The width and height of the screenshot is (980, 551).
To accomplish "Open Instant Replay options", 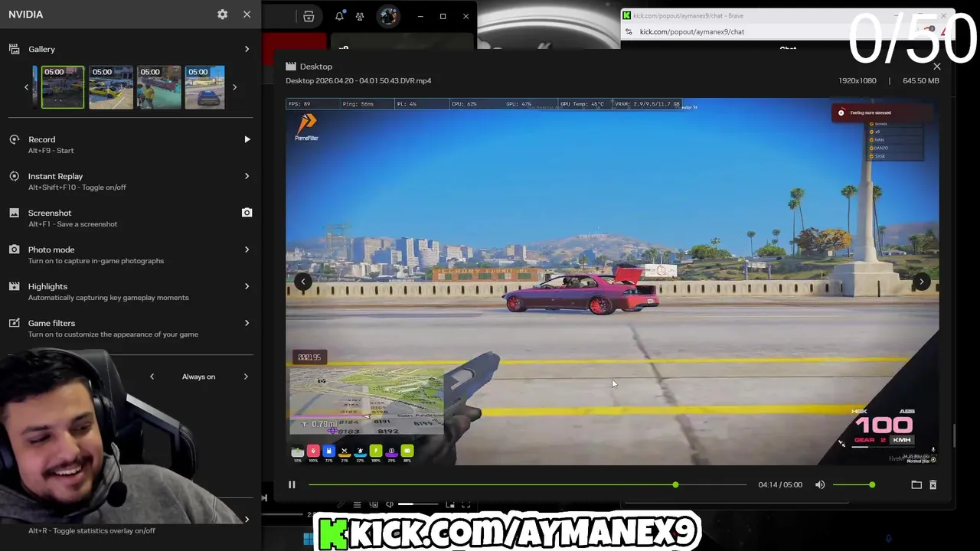I will (130, 181).
